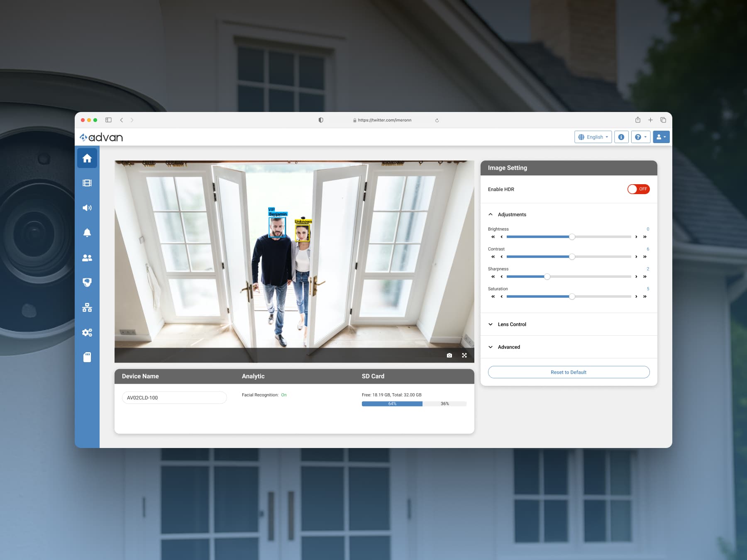Open the video/streaming settings page
The height and width of the screenshot is (560, 747).
(x=87, y=183)
